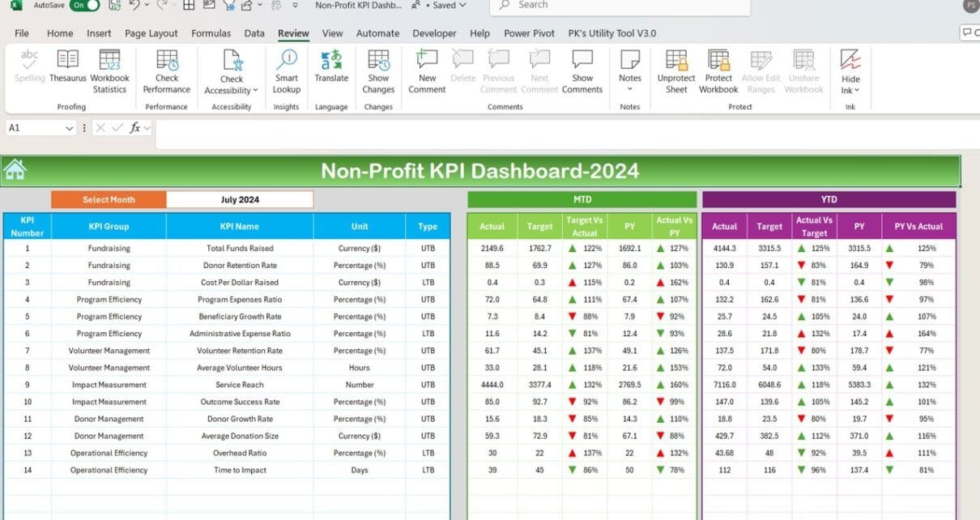Expand the Hide Ink dropdown arrow
Viewport: 980px width, 520px height.
(x=857, y=91)
